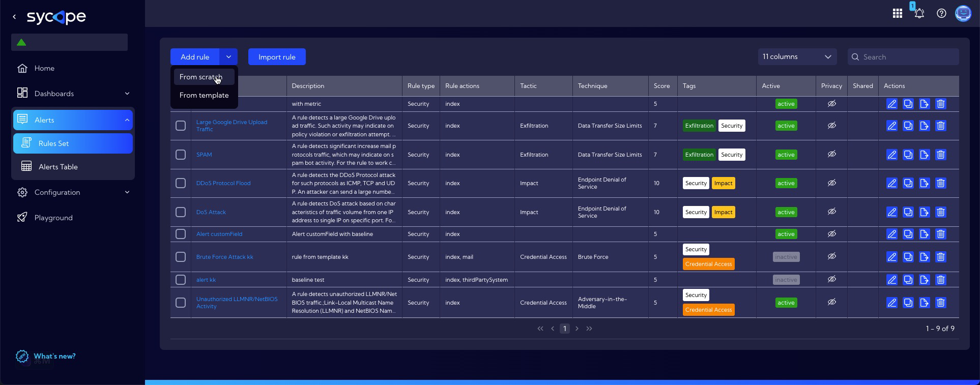Open Playground in sidebar
The image size is (980, 385).
coord(53,218)
